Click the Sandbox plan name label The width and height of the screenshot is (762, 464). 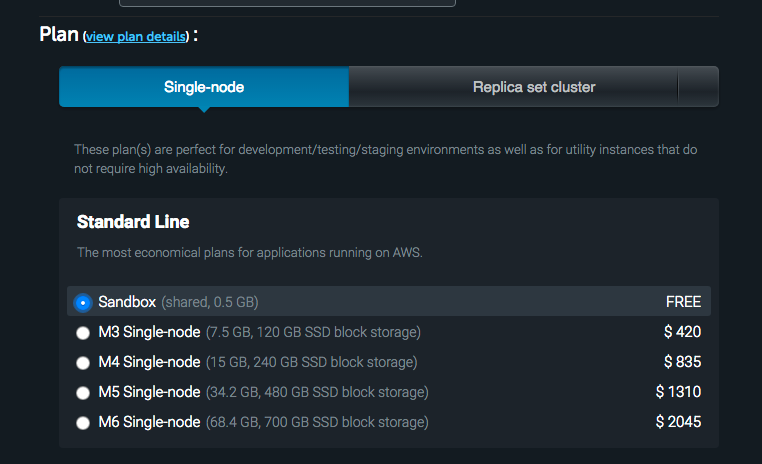tap(127, 302)
